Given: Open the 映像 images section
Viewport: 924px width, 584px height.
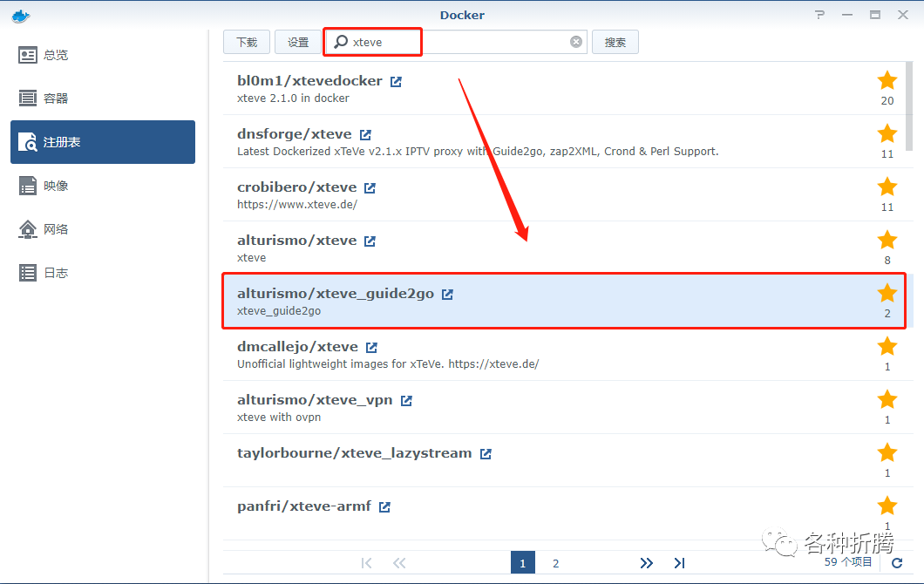Looking at the screenshot, I should click(103, 186).
